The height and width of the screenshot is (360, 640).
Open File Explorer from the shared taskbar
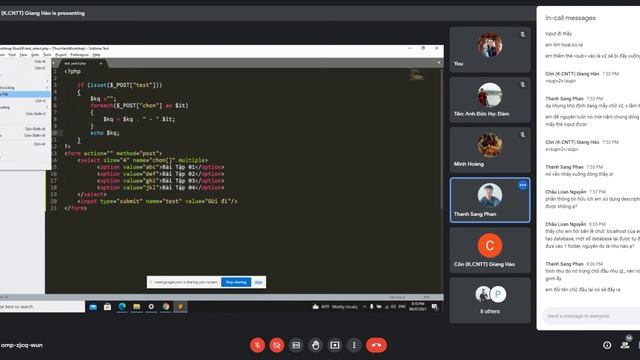click(137, 307)
